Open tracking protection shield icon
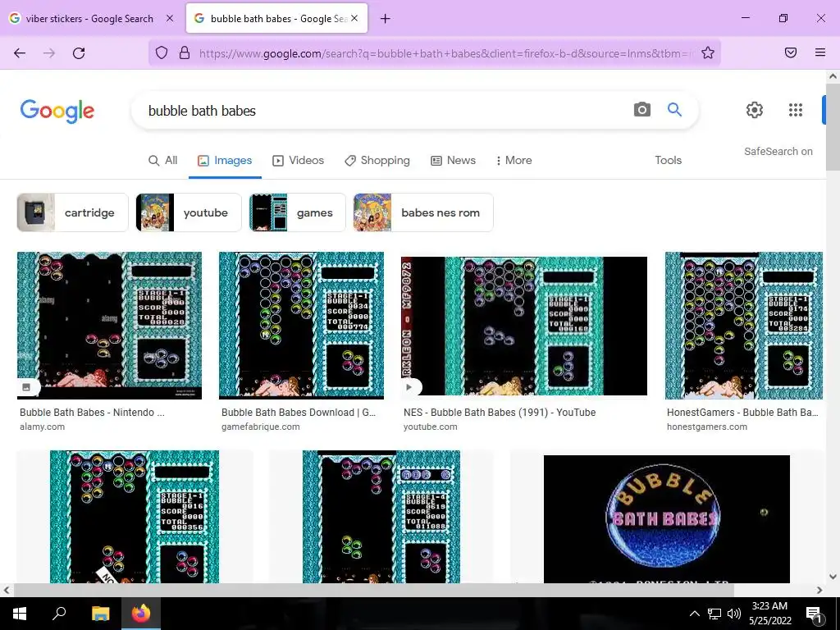The image size is (840, 630). pyautogui.click(x=162, y=52)
